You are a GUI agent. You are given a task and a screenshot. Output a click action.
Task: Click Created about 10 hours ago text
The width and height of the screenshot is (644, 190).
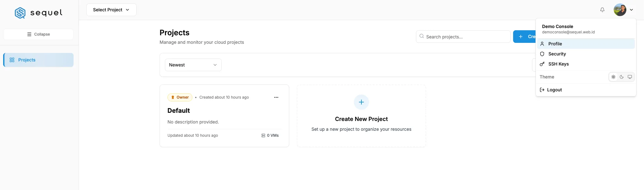coord(224,97)
